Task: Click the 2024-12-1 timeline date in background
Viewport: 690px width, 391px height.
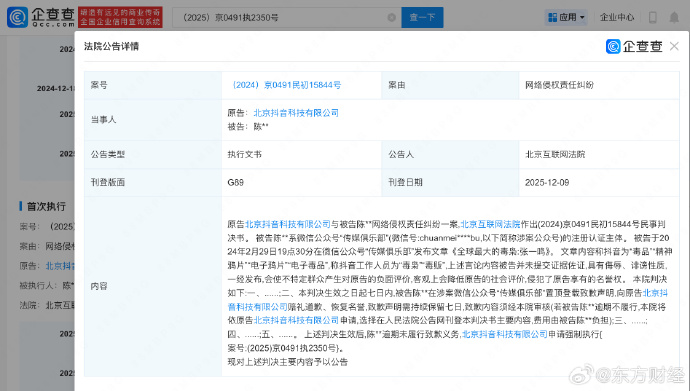Action: [56, 88]
